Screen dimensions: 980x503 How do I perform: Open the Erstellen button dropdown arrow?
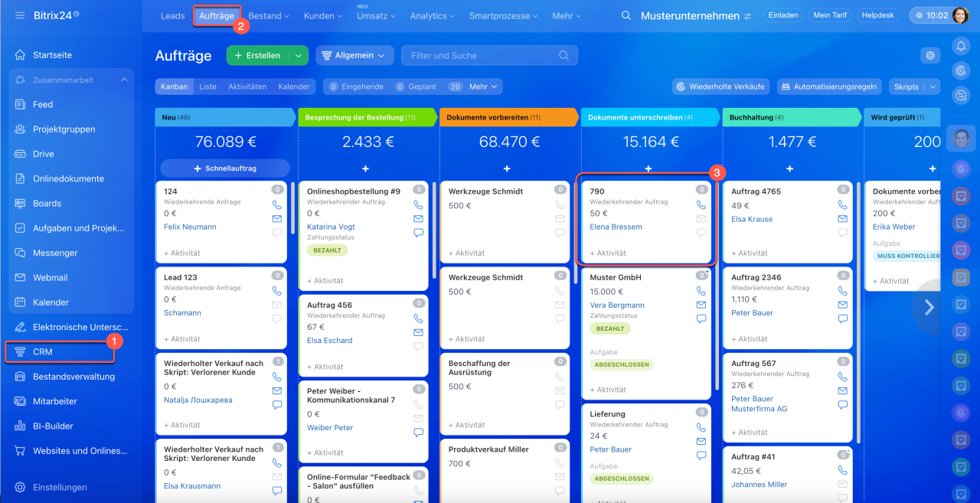pyautogui.click(x=299, y=55)
